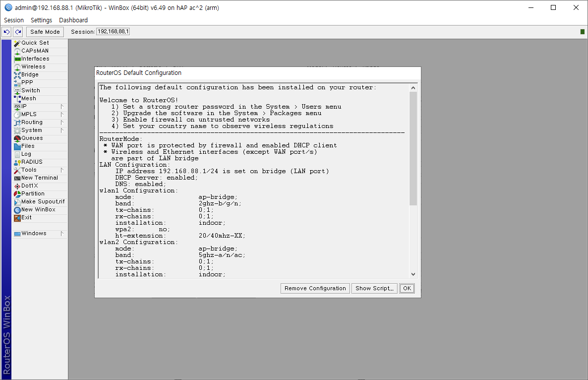Open the Session menu
Screen dimensions: 588x380
pos(14,20)
